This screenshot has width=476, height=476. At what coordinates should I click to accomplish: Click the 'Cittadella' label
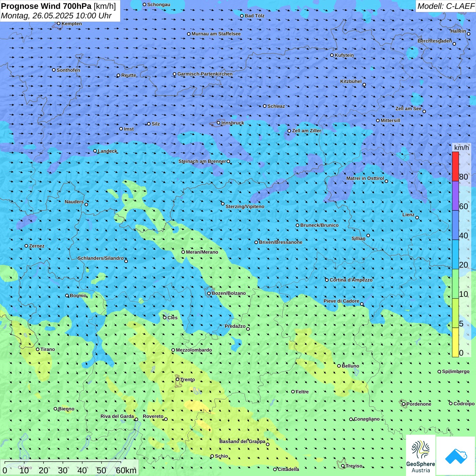(x=288, y=469)
